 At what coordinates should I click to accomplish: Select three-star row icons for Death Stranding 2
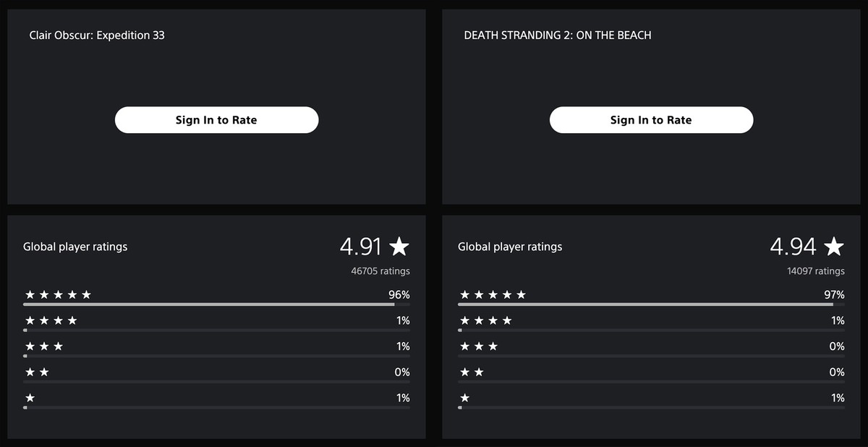479,346
